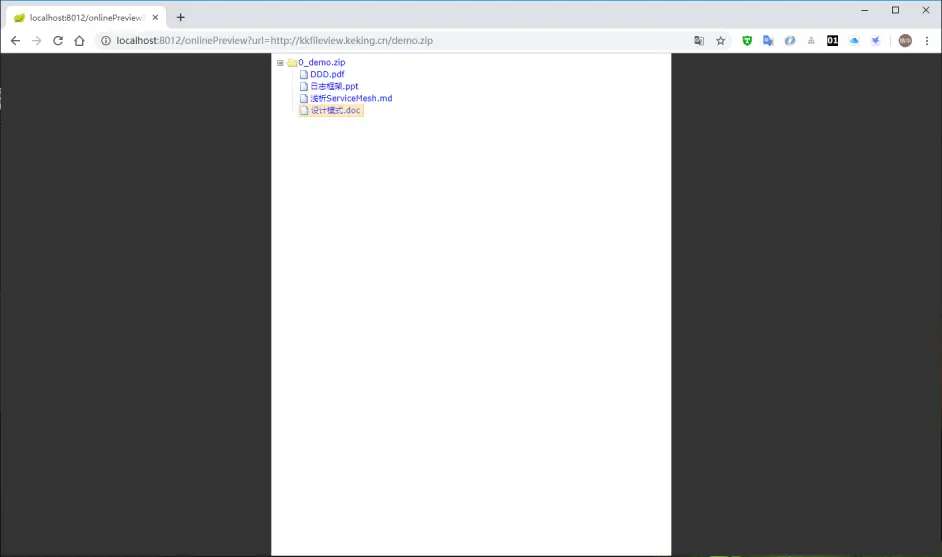Collapse the 0_demo.zip tree node

pos(280,63)
